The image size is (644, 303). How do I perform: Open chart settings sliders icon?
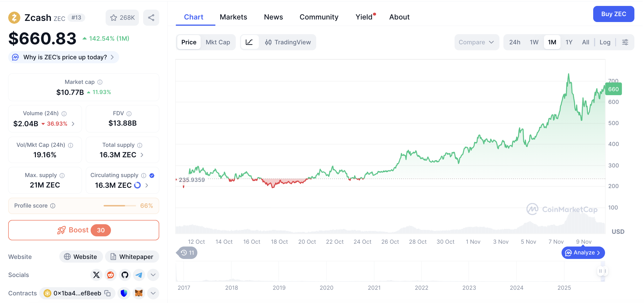[x=625, y=42]
